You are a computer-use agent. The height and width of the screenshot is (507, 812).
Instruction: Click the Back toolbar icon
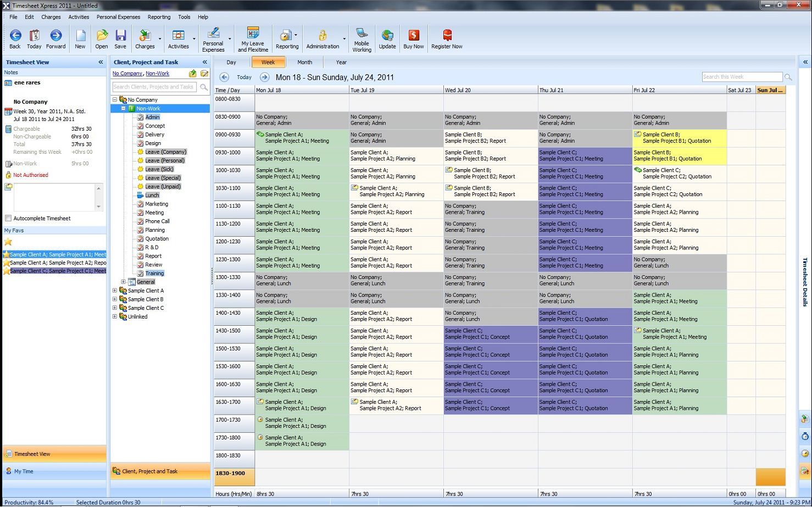(15, 38)
